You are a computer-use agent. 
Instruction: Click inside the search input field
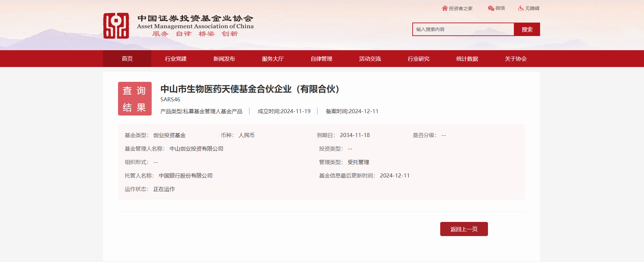[x=463, y=29]
